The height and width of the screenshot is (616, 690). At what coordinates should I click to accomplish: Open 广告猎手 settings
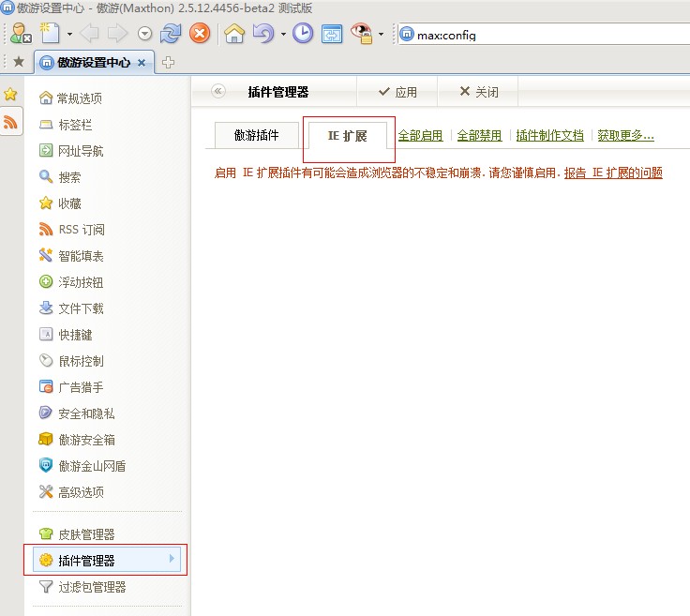[x=71, y=387]
